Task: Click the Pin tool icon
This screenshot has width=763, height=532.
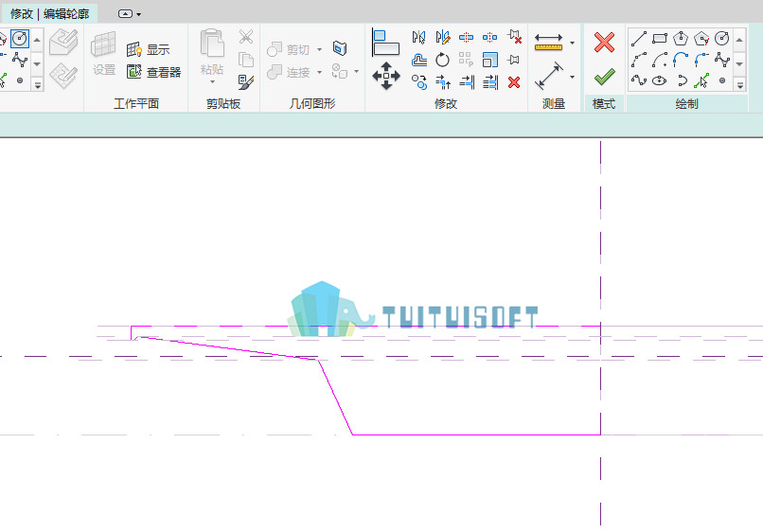Action: point(514,61)
